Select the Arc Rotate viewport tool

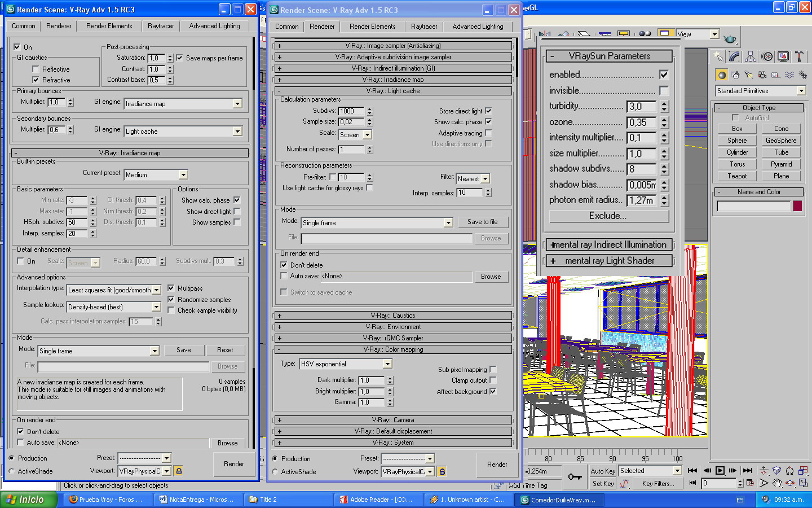(x=790, y=483)
